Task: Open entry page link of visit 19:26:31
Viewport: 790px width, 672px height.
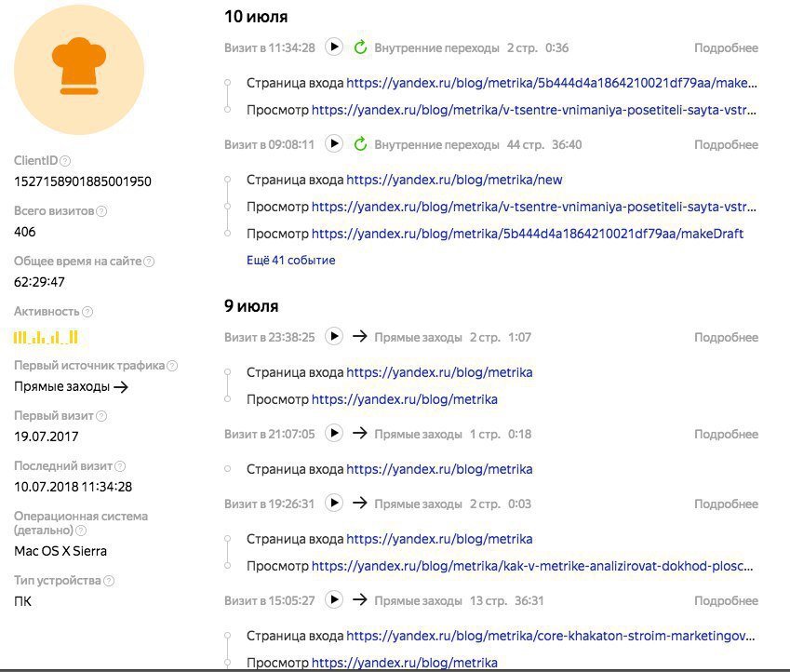Action: (x=439, y=539)
